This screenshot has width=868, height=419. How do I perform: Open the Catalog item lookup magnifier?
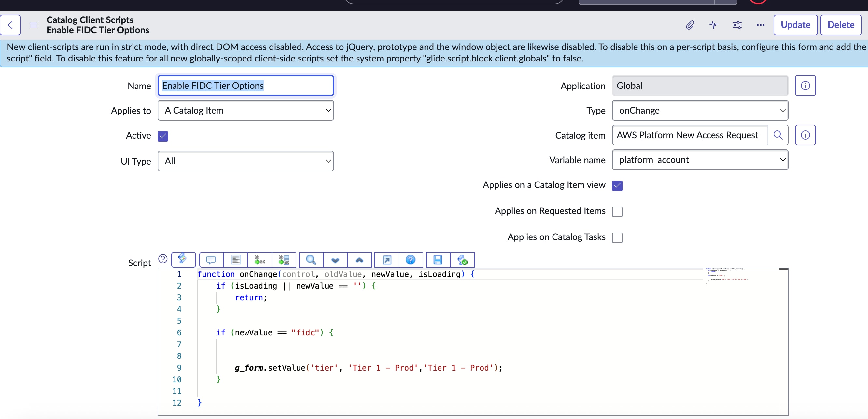(778, 135)
